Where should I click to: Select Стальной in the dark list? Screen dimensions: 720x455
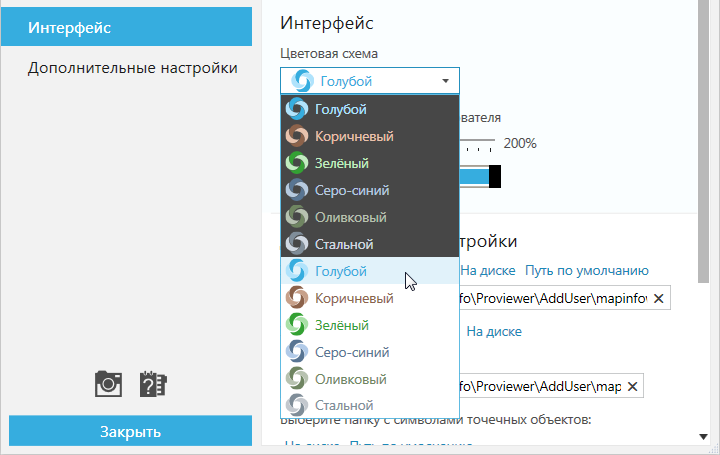370,244
